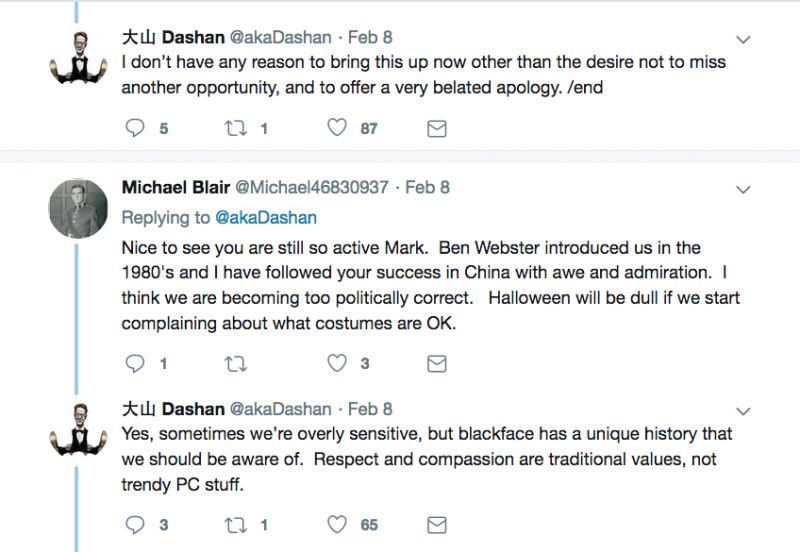
Task: Retweet Dashan's belated apology tweet
Action: coord(236,128)
